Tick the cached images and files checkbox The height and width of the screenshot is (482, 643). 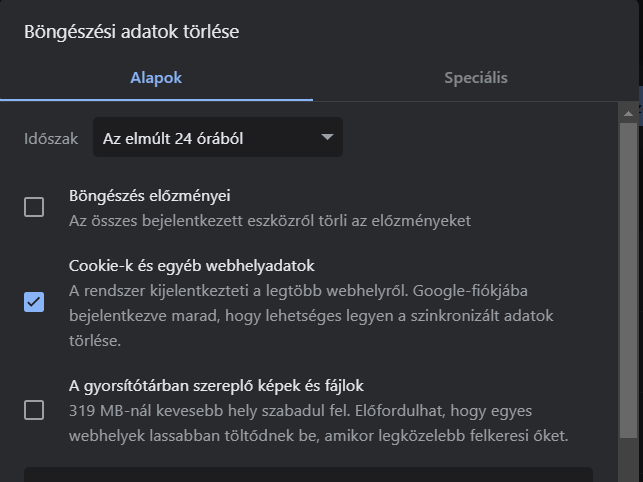tap(34, 410)
